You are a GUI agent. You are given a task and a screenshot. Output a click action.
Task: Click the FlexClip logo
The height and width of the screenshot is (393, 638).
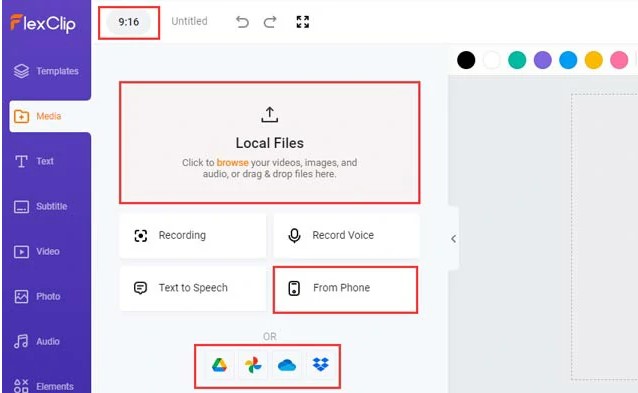(x=43, y=23)
